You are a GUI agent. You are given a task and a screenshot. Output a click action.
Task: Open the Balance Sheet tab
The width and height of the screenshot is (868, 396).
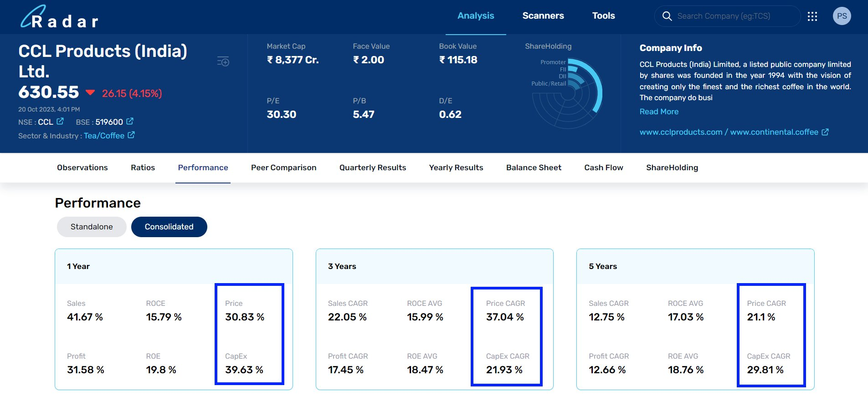pyautogui.click(x=534, y=168)
